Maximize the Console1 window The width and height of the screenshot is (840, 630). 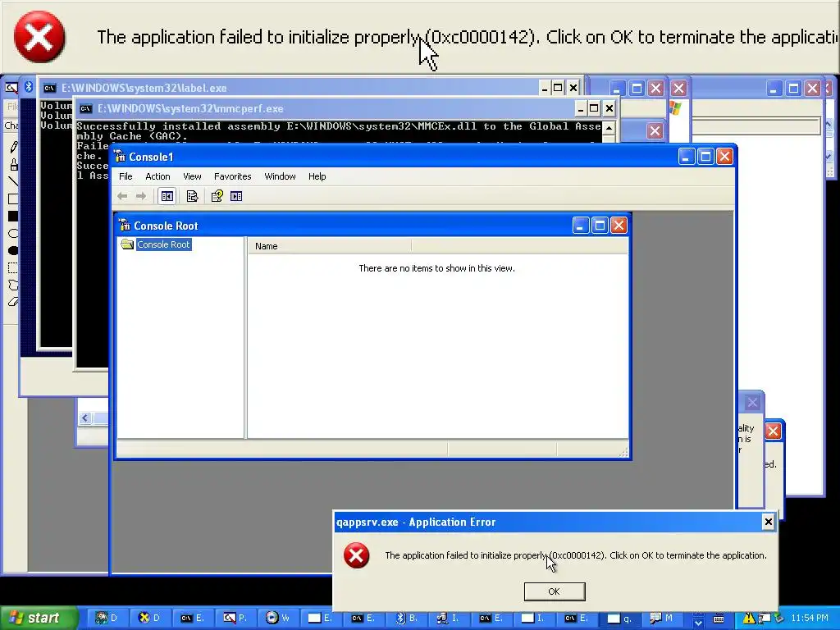(x=705, y=157)
